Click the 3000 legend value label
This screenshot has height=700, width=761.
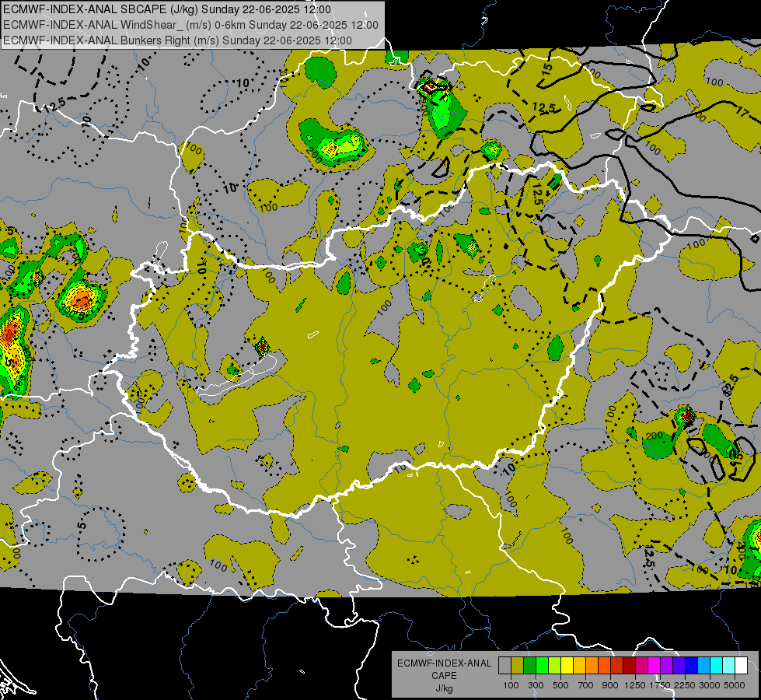point(710,685)
